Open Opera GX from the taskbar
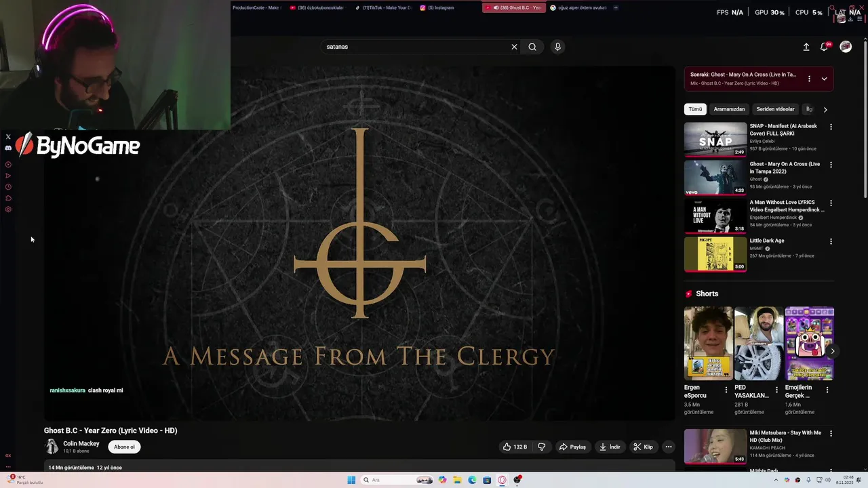Image resolution: width=868 pixels, height=488 pixels. point(502,480)
